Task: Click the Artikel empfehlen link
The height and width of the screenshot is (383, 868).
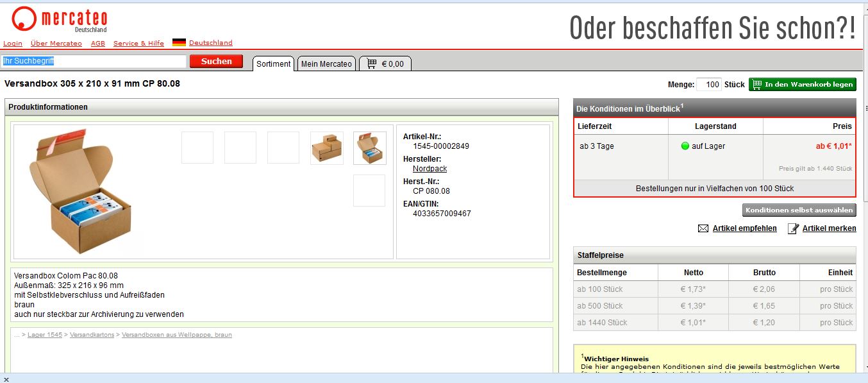Action: click(745, 228)
